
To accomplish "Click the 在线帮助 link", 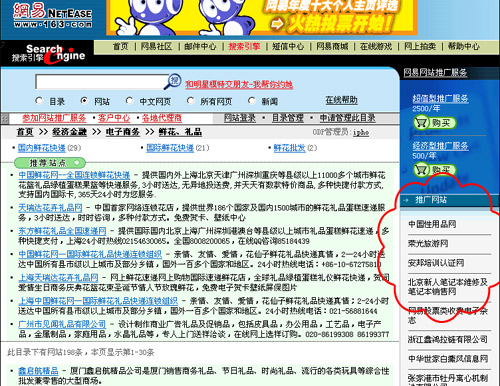I will 341,100.
